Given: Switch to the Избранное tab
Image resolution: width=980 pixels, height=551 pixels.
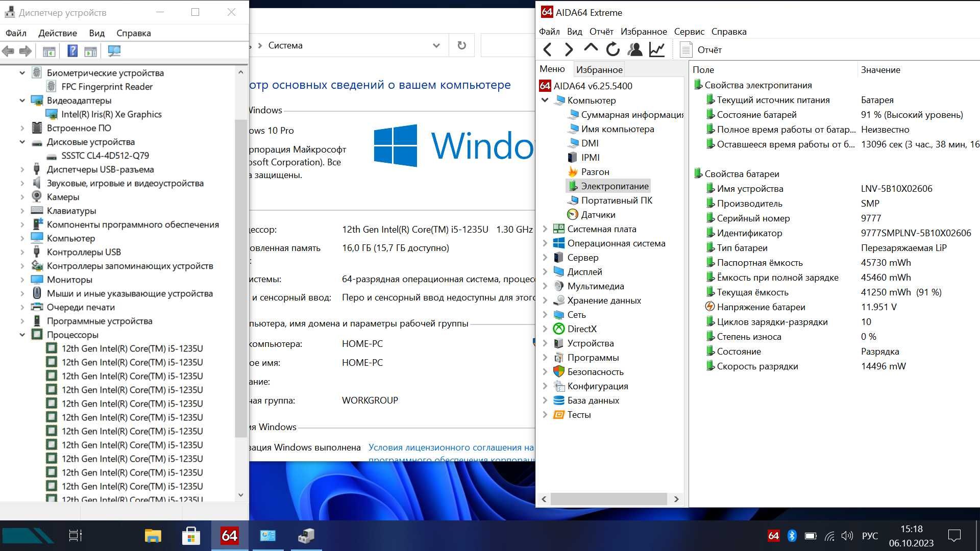Looking at the screenshot, I should (x=599, y=69).
